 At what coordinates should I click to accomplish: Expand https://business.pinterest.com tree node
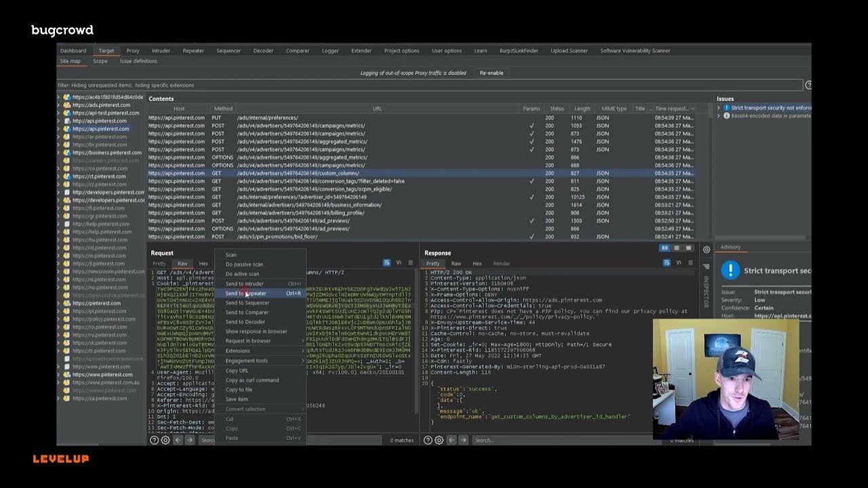(59, 152)
